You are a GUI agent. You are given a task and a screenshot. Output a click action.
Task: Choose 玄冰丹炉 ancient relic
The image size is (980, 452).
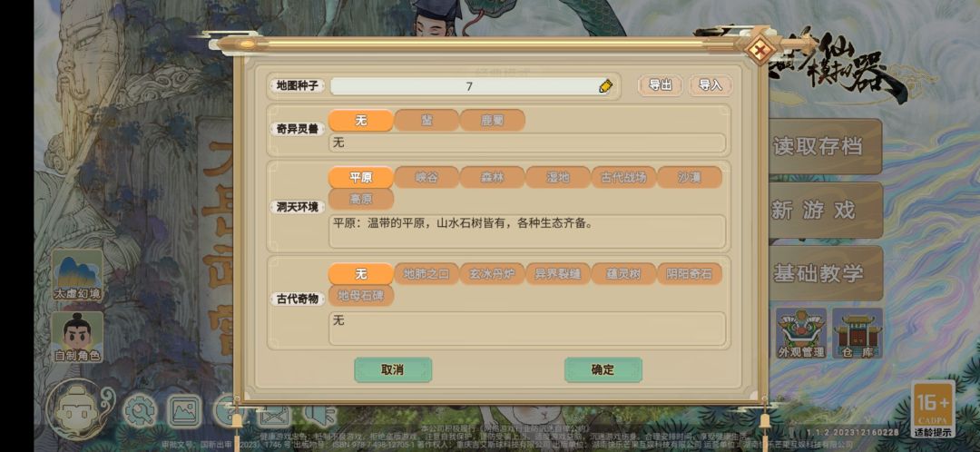click(492, 274)
